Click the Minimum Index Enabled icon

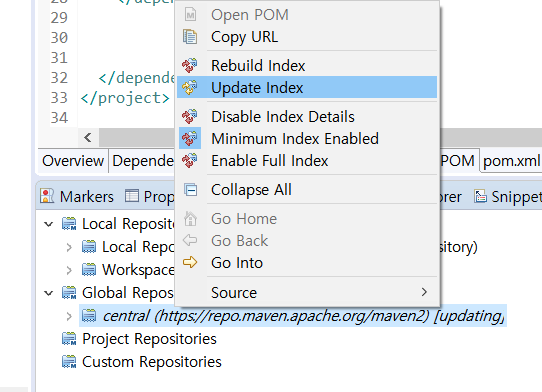190,138
